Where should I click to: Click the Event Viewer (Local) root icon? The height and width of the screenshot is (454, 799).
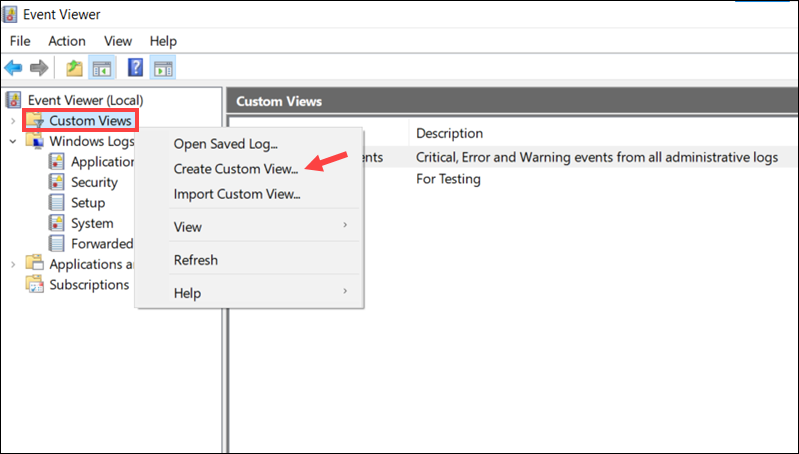pos(14,100)
